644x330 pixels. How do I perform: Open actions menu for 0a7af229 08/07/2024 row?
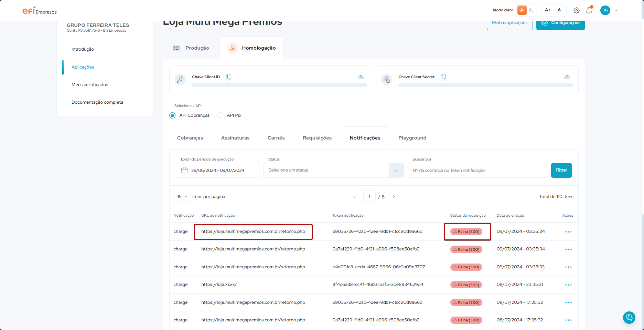click(568, 320)
